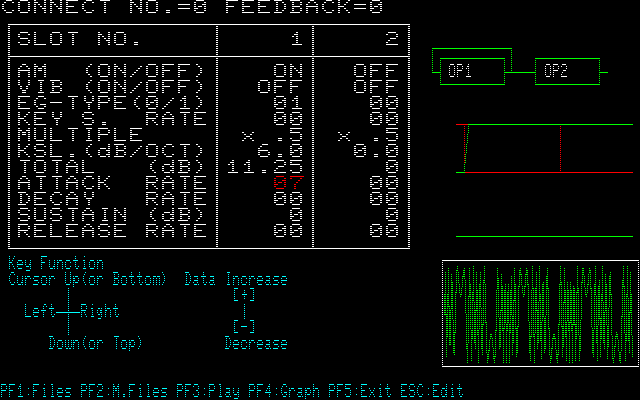The image size is (640, 400).
Task: Toggle AM OFF value for slot 2
Action: tap(376, 71)
